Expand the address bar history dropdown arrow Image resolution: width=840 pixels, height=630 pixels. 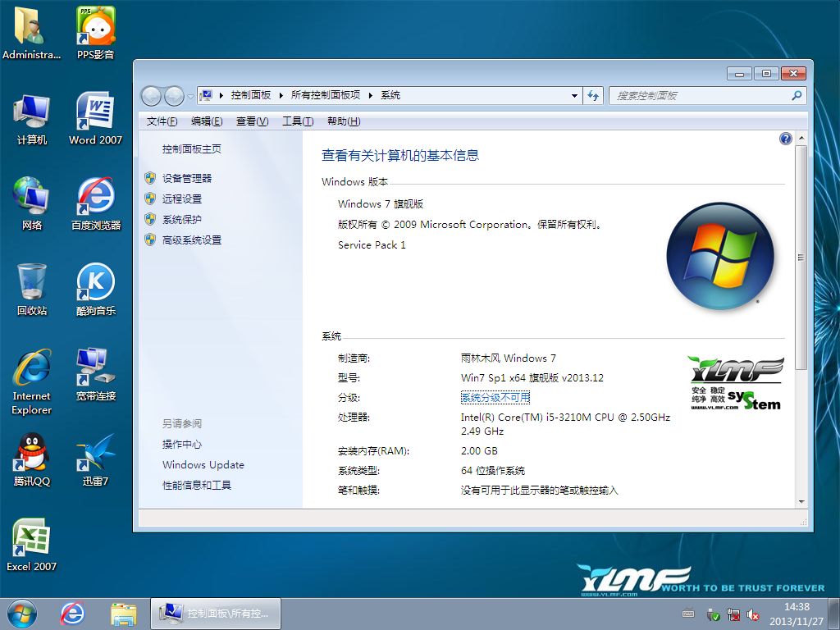click(574, 95)
